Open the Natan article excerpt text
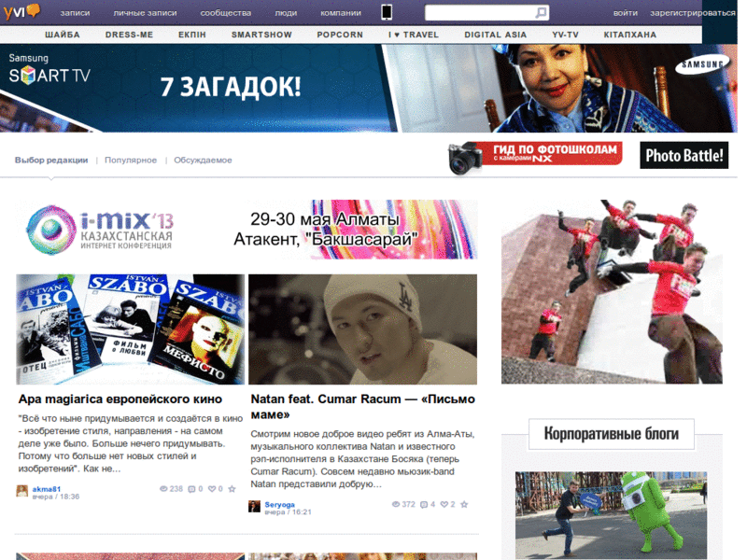Screen dimensions: 747x560 pyautogui.click(x=362, y=459)
